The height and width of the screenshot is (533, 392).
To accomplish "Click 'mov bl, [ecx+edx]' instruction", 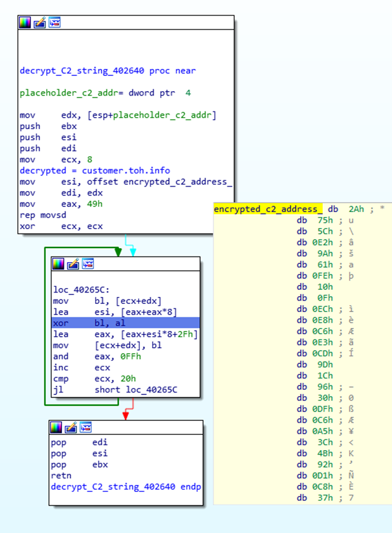I will coord(107,301).
